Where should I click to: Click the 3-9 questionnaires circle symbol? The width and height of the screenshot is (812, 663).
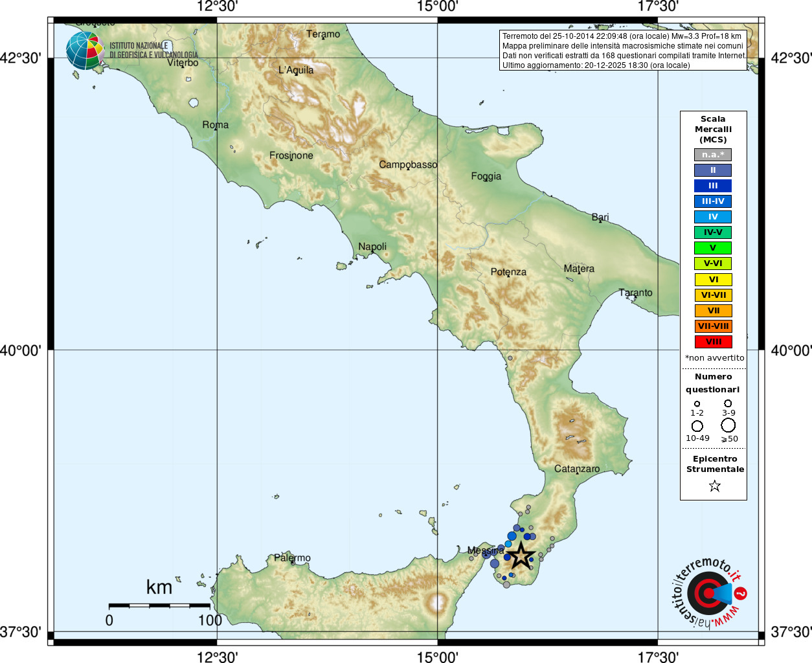[728, 403]
